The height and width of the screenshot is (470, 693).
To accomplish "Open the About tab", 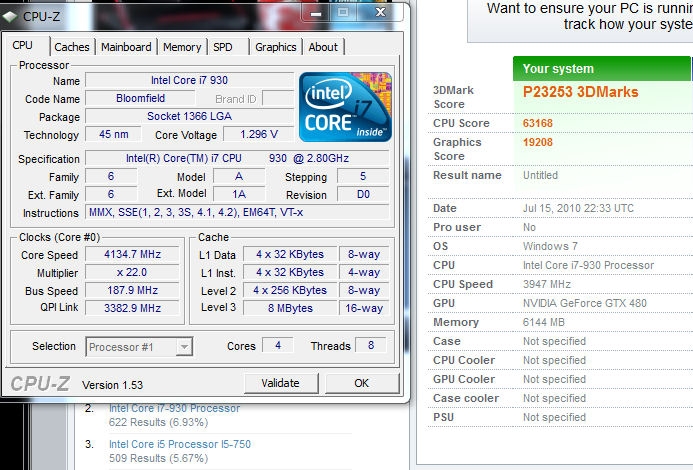I will click(323, 47).
